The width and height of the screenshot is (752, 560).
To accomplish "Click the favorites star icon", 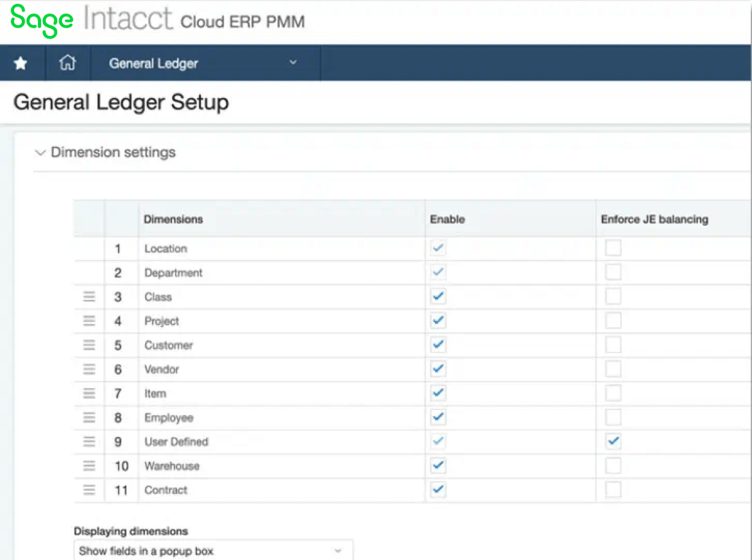I will (x=21, y=63).
